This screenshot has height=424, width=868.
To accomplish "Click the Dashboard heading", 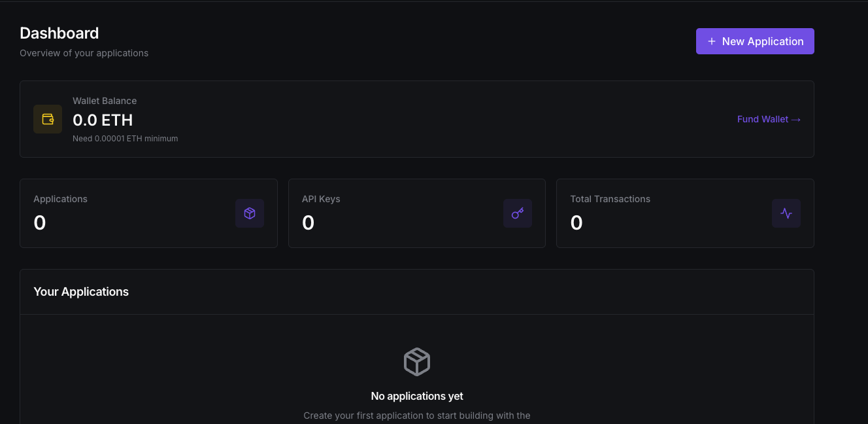I will click(x=59, y=33).
